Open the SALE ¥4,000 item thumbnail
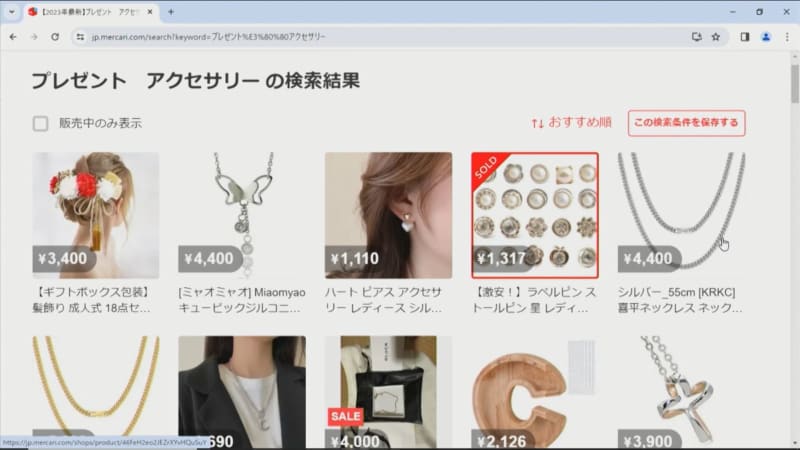The height and width of the screenshot is (450, 800). click(388, 392)
